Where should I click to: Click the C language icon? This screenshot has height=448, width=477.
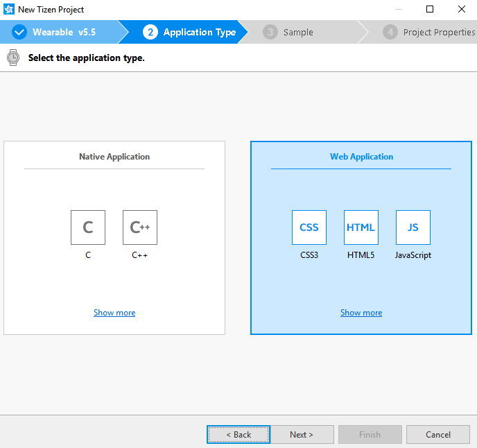(88, 227)
